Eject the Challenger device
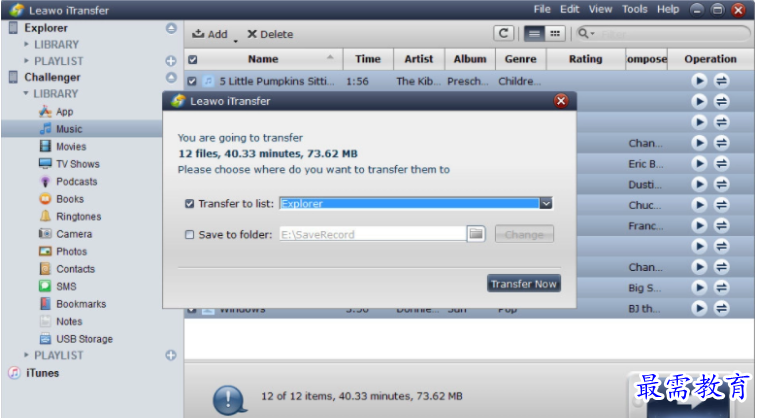 click(171, 77)
